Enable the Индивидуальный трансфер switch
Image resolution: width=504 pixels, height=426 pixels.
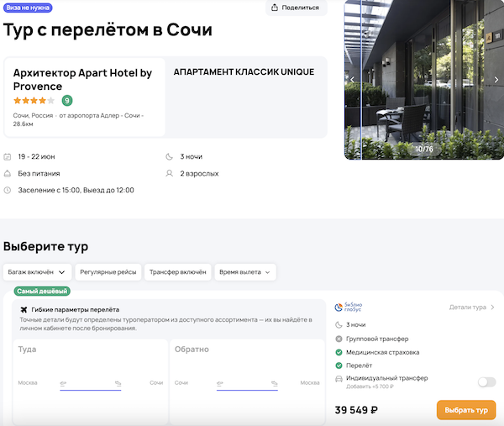[486, 381]
